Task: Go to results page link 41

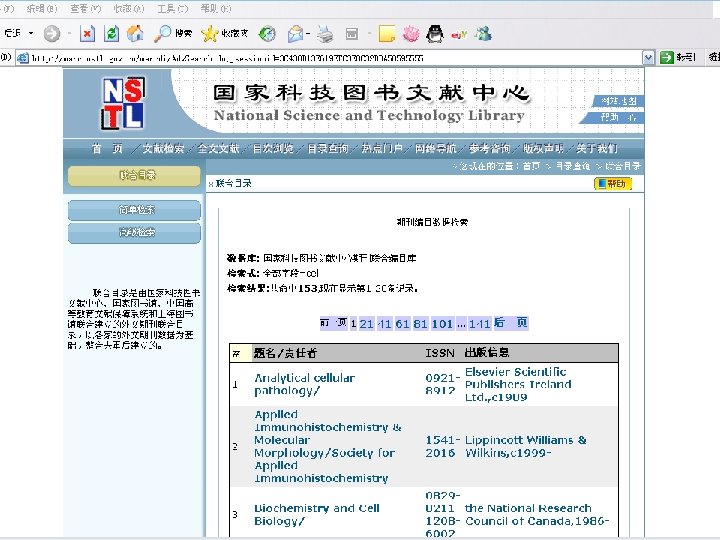Action: pos(384,324)
